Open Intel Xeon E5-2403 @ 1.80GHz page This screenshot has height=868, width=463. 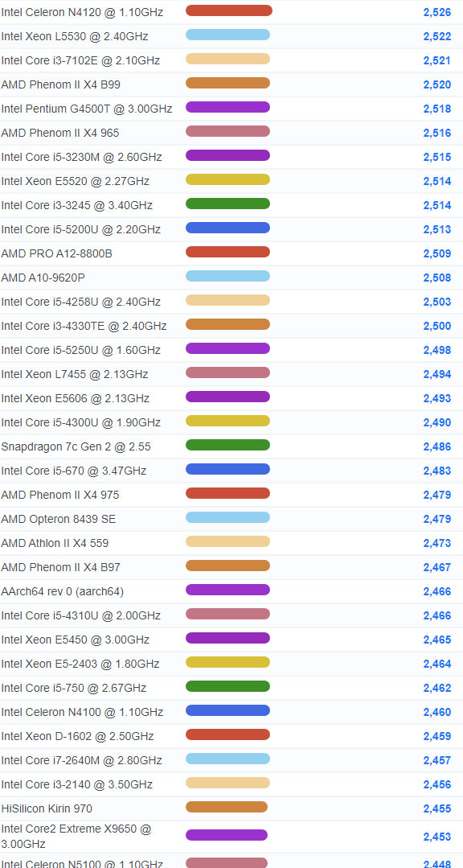(80, 664)
